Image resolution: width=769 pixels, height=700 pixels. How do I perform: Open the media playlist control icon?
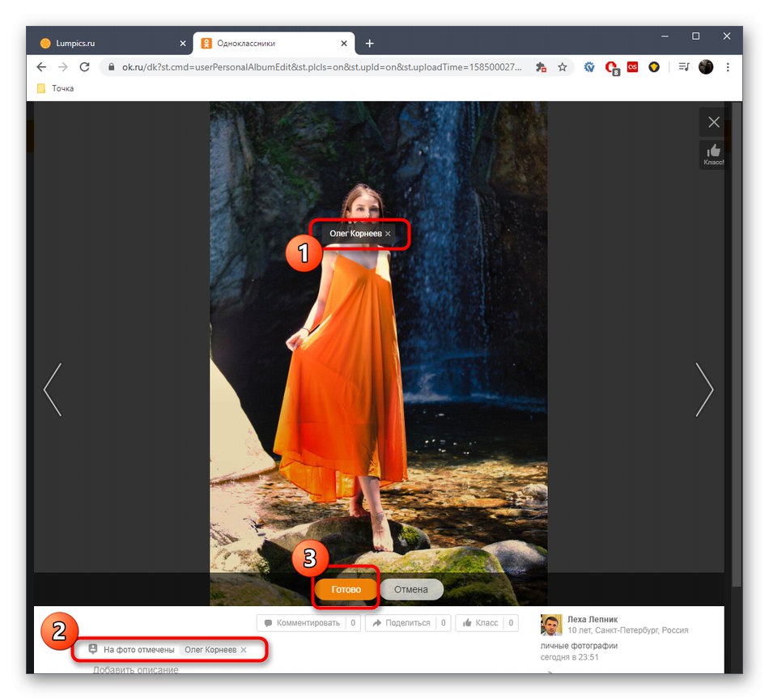[x=684, y=67]
